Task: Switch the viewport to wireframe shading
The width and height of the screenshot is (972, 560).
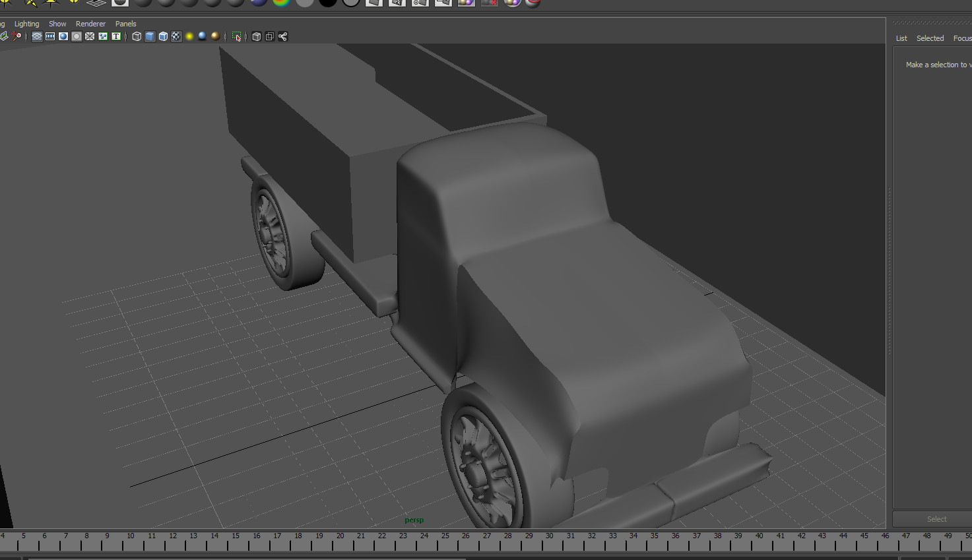Action: [137, 36]
